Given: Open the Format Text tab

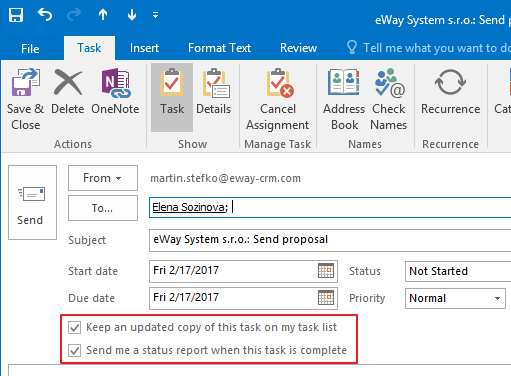Looking at the screenshot, I should tap(219, 48).
